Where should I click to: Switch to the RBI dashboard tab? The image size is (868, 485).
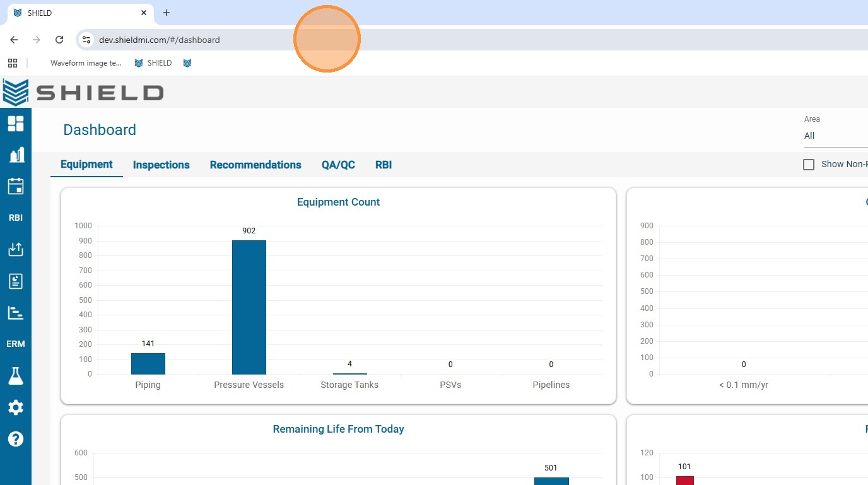click(x=384, y=165)
